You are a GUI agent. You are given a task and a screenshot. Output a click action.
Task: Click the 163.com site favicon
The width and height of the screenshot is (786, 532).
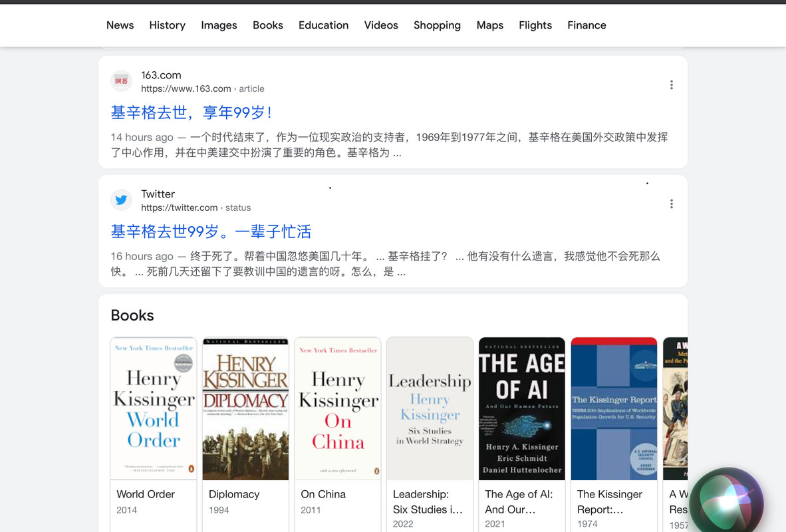[x=121, y=80]
